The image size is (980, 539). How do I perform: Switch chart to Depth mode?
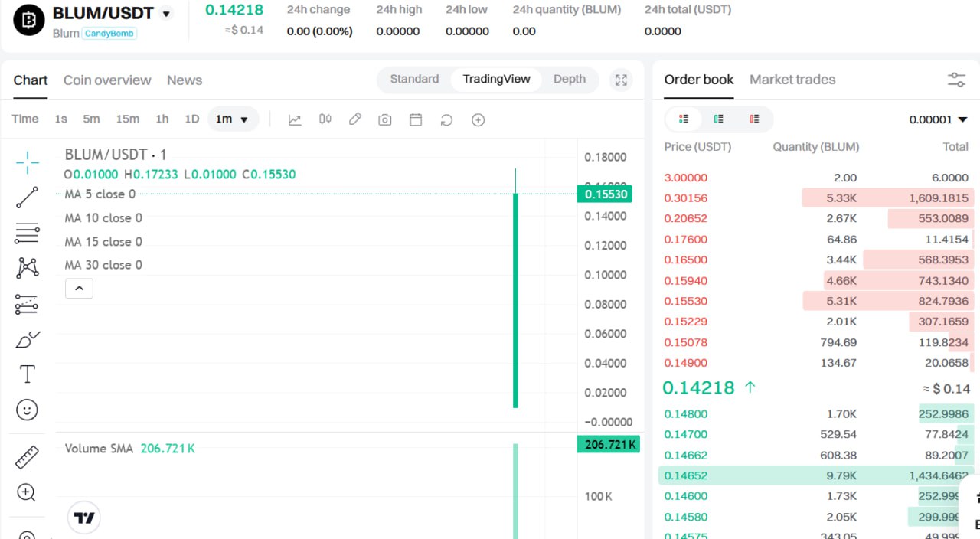point(570,79)
